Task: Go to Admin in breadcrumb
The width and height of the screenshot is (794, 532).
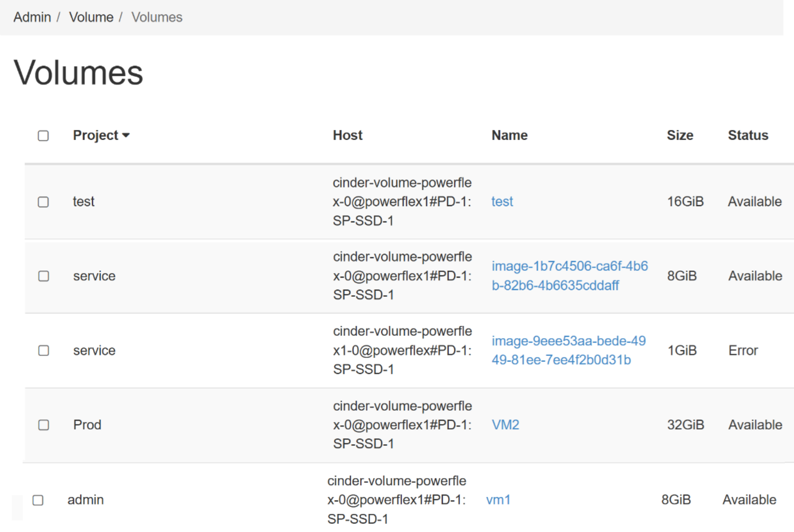Action: click(x=32, y=17)
